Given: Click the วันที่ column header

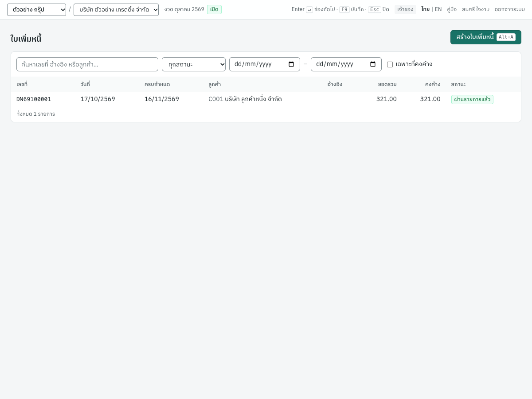Looking at the screenshot, I should point(85,84).
